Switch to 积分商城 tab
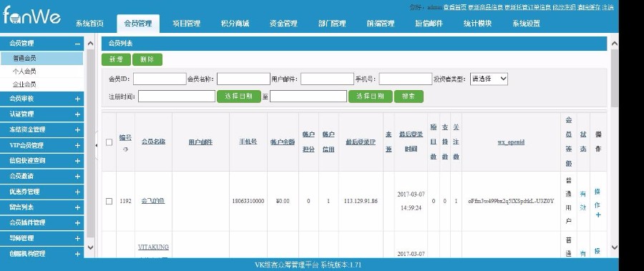This screenshot has height=271, width=644. pyautogui.click(x=235, y=24)
